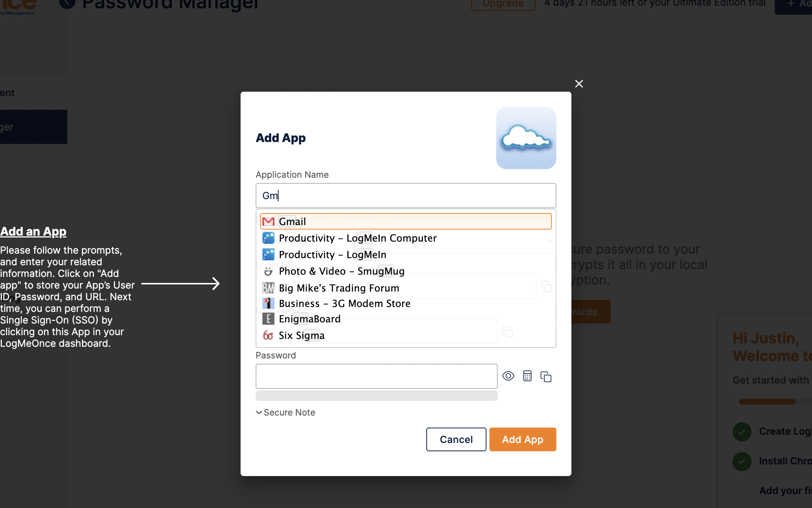This screenshot has width=812, height=508.
Task: Select Business – 3G Modem Store entry
Action: 406,303
